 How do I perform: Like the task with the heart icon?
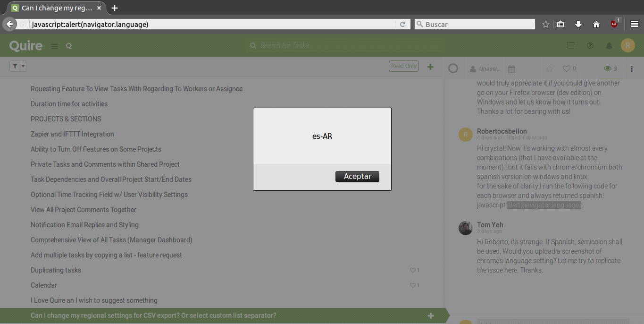click(x=569, y=69)
